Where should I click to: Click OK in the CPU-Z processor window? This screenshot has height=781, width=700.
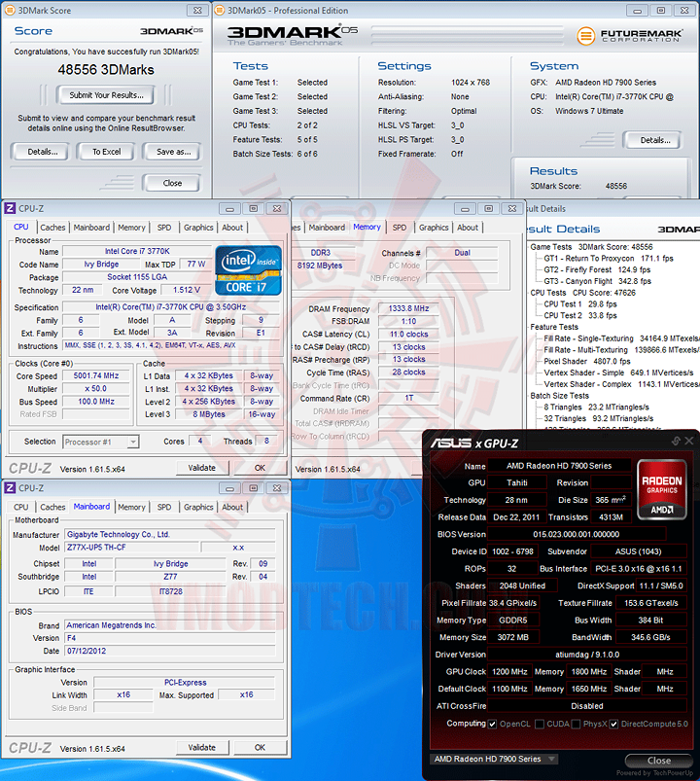pos(260,468)
